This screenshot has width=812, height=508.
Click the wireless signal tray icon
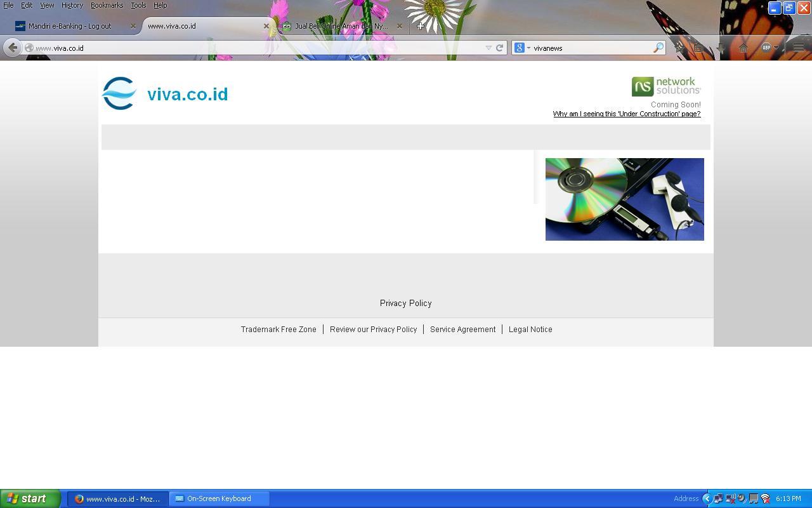pos(765,498)
